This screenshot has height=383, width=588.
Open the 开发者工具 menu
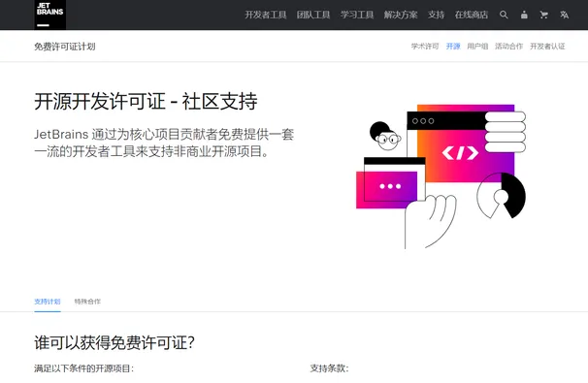point(266,15)
